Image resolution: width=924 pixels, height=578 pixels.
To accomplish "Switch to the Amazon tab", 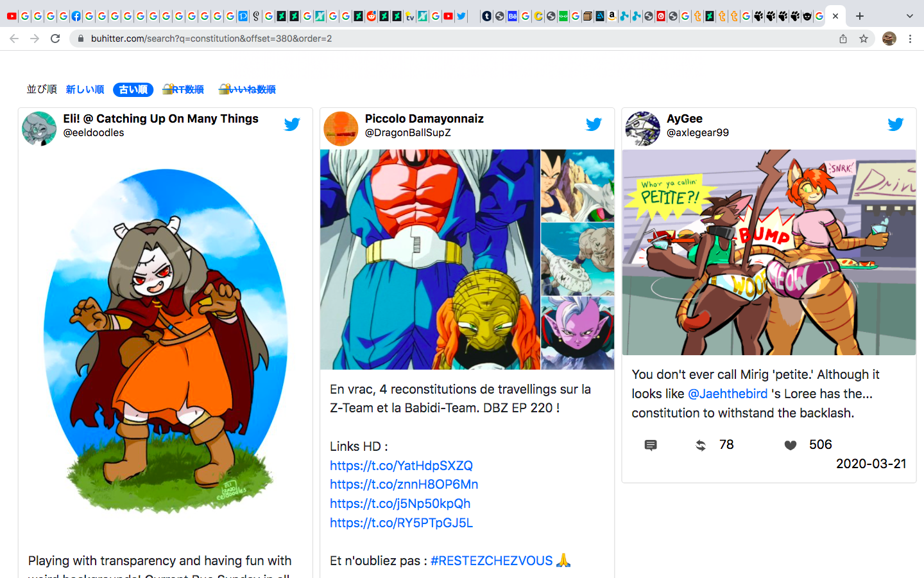I will click(x=611, y=16).
